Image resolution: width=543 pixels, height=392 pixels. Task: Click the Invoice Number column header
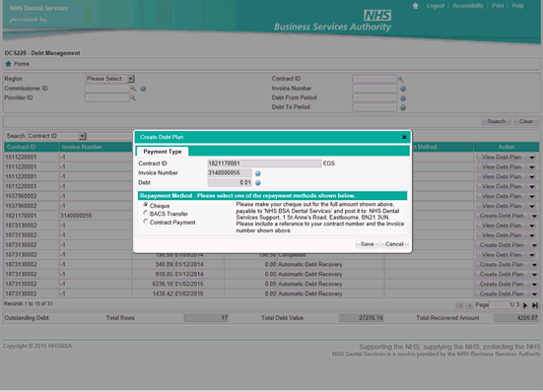point(96,147)
